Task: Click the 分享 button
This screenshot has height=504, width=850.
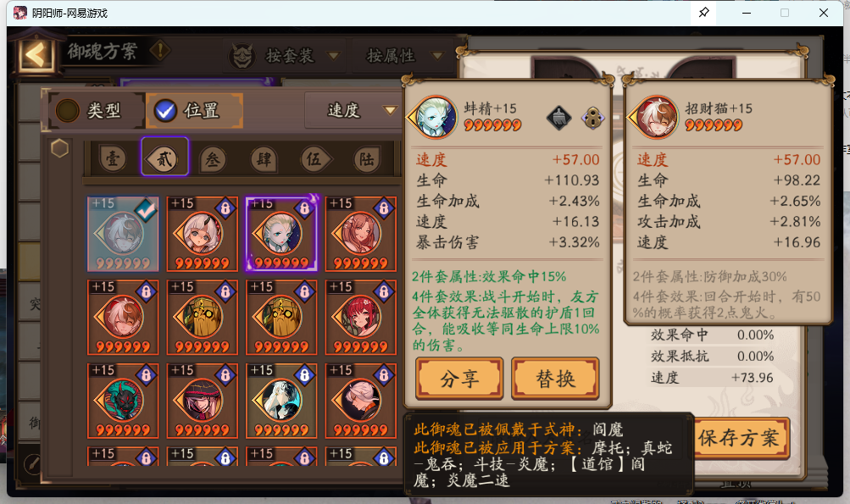Action: pyautogui.click(x=459, y=379)
